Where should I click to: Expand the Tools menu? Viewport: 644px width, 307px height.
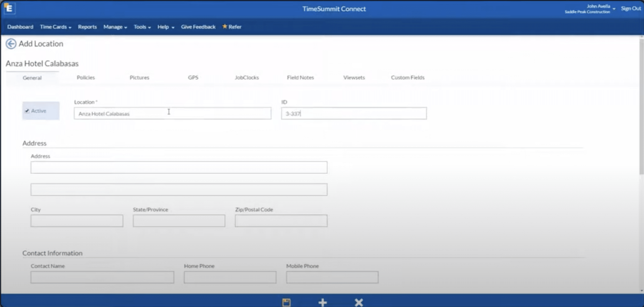142,27
